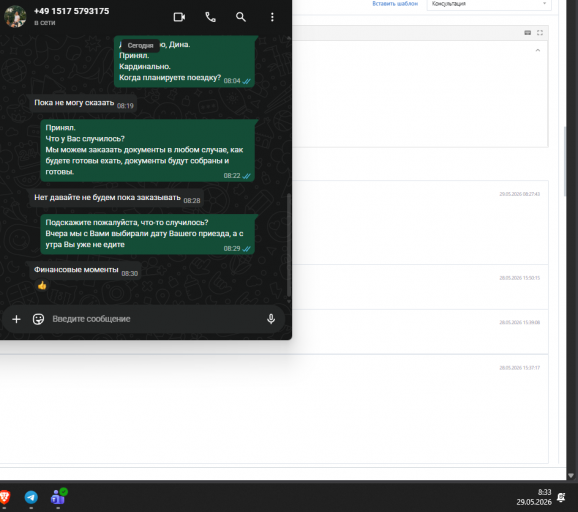Click the timestamp 28.05.2026 15:50:15
578x512 pixels.
[x=519, y=278]
